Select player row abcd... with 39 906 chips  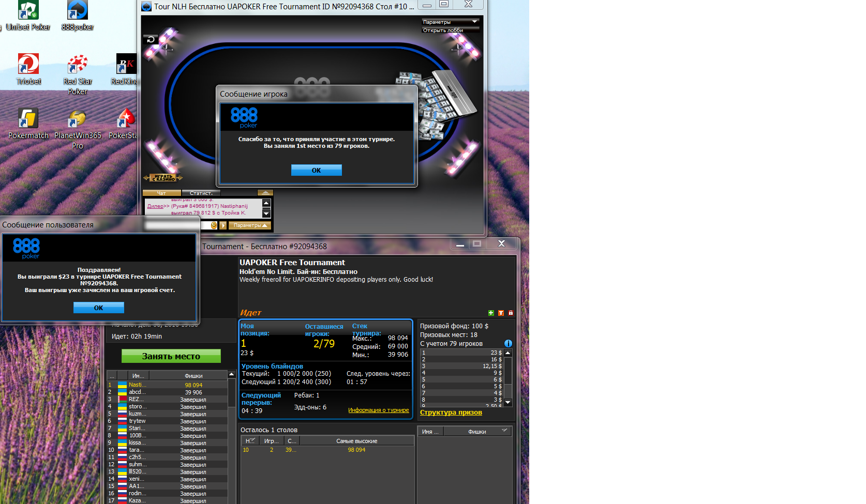(x=167, y=392)
